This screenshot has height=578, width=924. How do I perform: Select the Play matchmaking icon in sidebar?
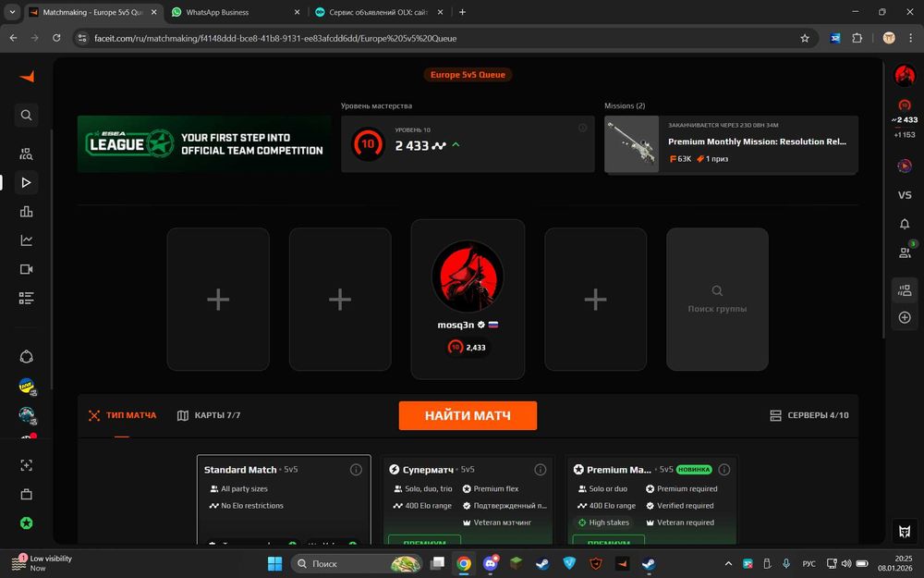pos(27,183)
